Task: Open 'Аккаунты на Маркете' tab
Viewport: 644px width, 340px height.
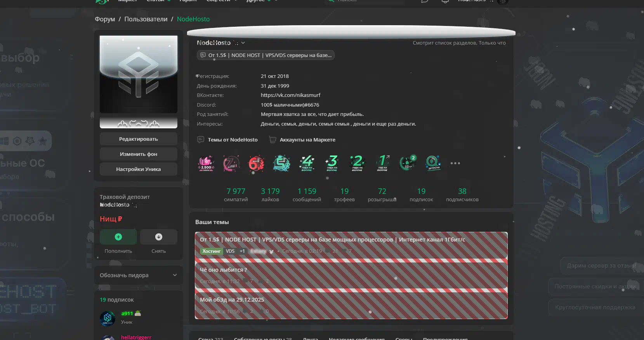Action: (x=307, y=140)
